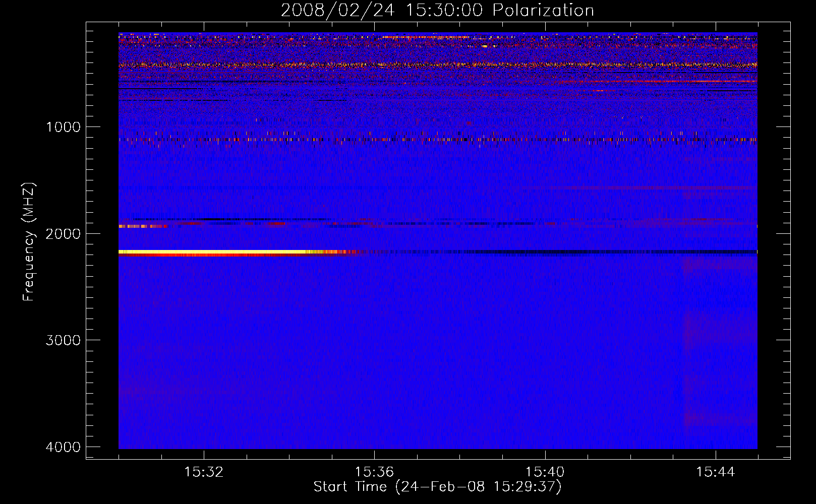The width and height of the screenshot is (816, 504).
Task: Click the bright yellow emission band near 2200 MHz
Action: (237, 251)
